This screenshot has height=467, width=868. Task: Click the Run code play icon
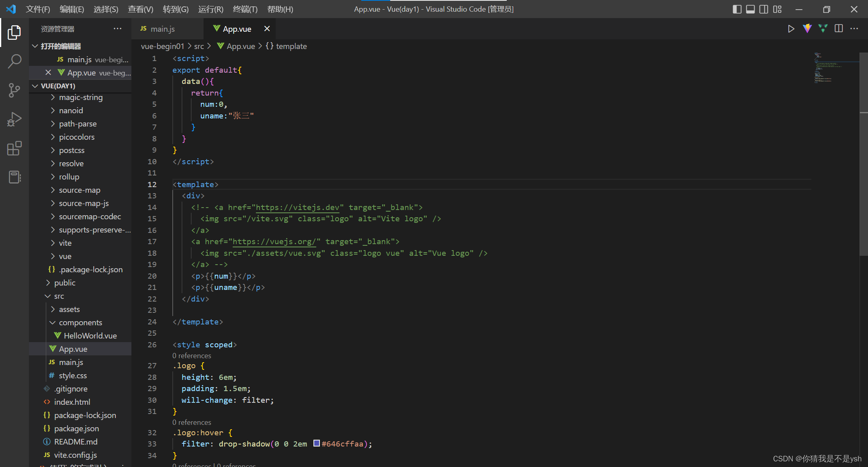coord(791,29)
